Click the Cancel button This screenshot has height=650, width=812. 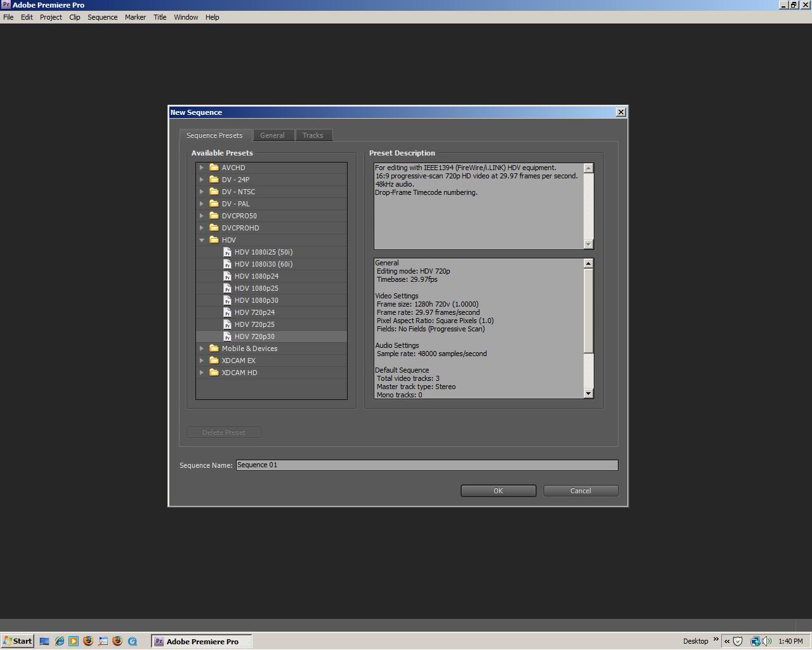(x=581, y=491)
